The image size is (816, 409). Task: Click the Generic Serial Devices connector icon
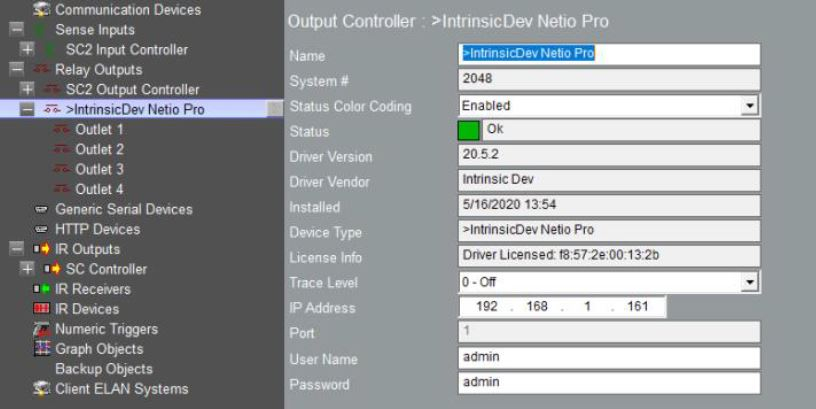coord(41,209)
